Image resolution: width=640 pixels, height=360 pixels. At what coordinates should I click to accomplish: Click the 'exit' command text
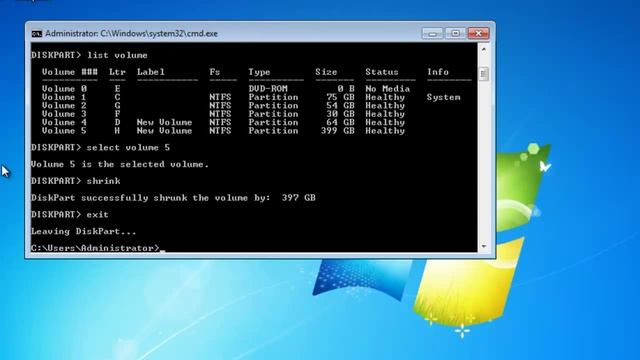point(98,214)
